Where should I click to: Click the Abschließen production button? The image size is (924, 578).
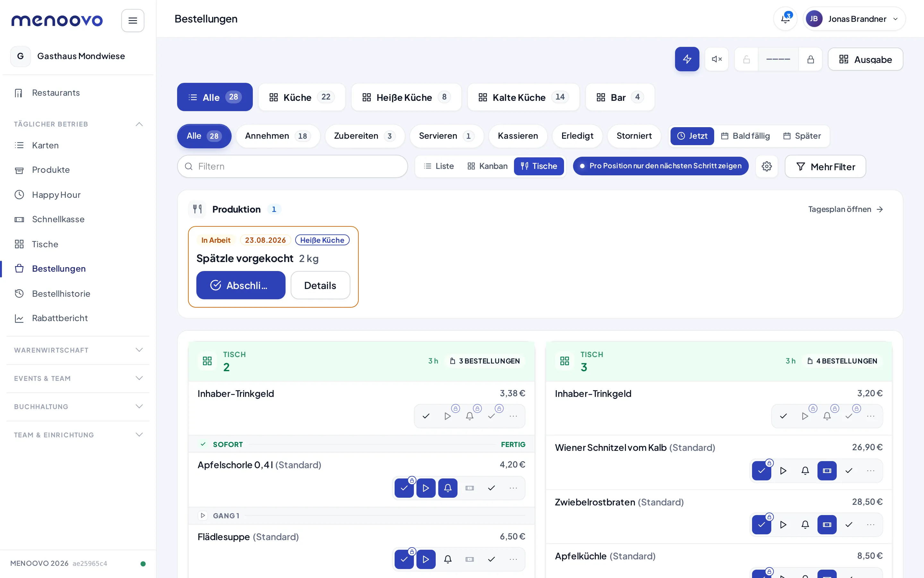(x=241, y=285)
